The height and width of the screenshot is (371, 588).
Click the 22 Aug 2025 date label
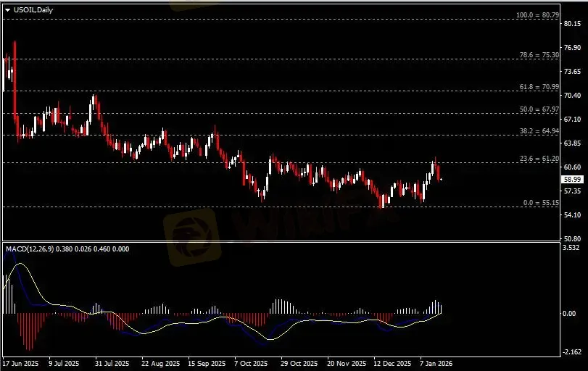pos(160,364)
